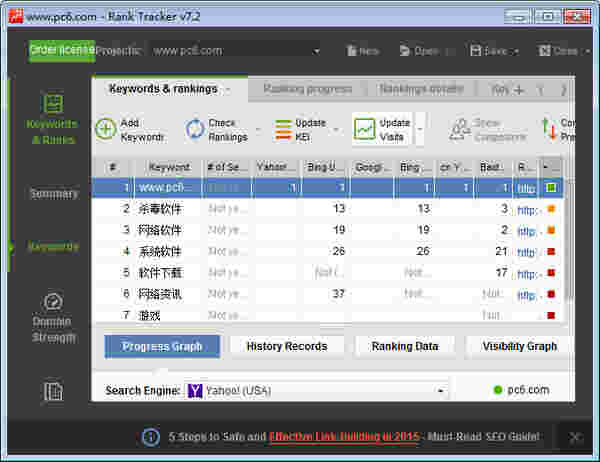Toggle the pc6.com green legend marker
This screenshot has width=600, height=462.
(498, 390)
